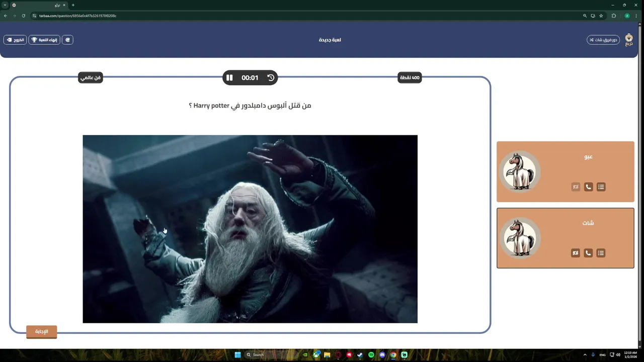
Task: Reveal the answer with the الإجابة button
Action: (41, 332)
